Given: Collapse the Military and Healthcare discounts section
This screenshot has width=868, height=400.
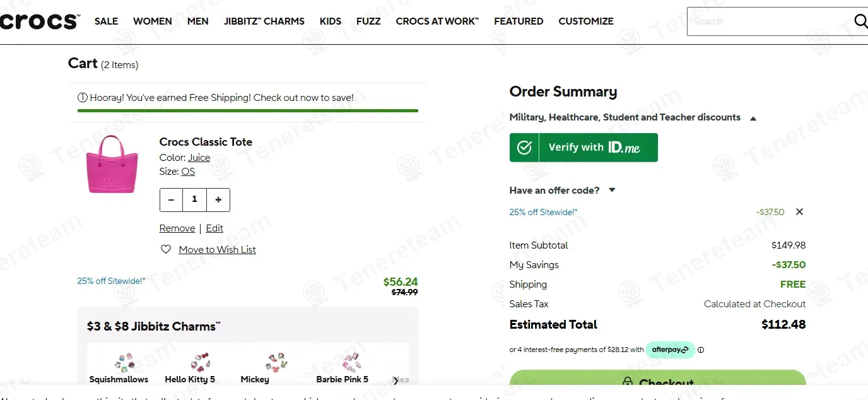Looking at the screenshot, I should [753, 117].
